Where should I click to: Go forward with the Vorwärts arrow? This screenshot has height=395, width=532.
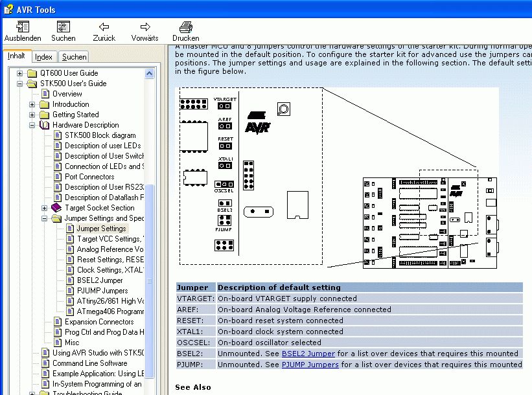145,27
